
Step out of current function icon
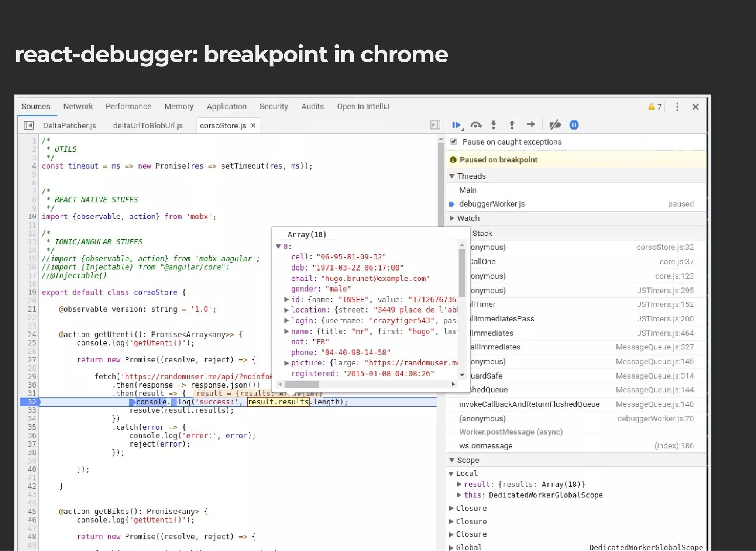[512, 125]
